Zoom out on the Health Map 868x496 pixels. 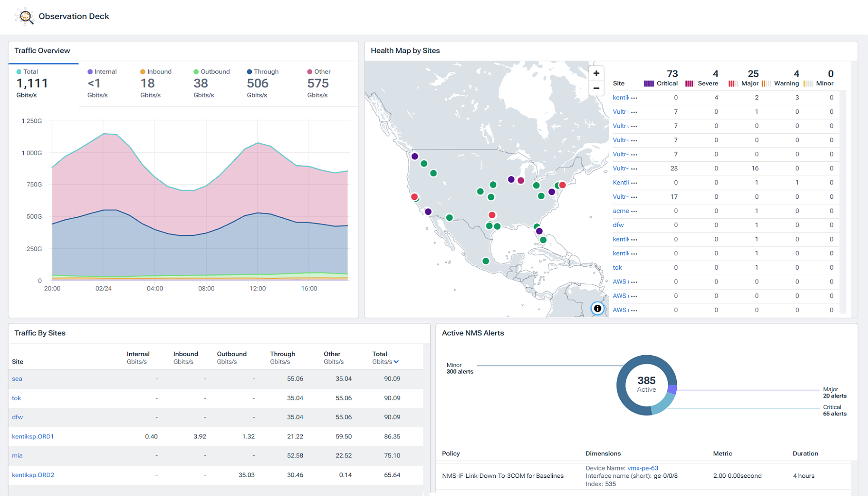coord(596,88)
